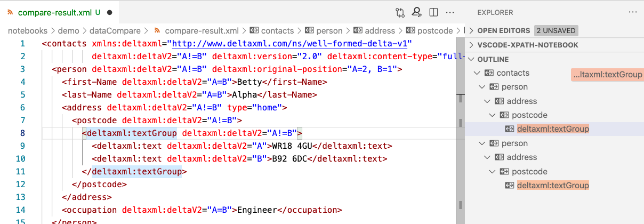Image resolution: width=644 pixels, height=224 pixels.
Task: Click the contacts element icon in Outline
Action: click(x=489, y=73)
